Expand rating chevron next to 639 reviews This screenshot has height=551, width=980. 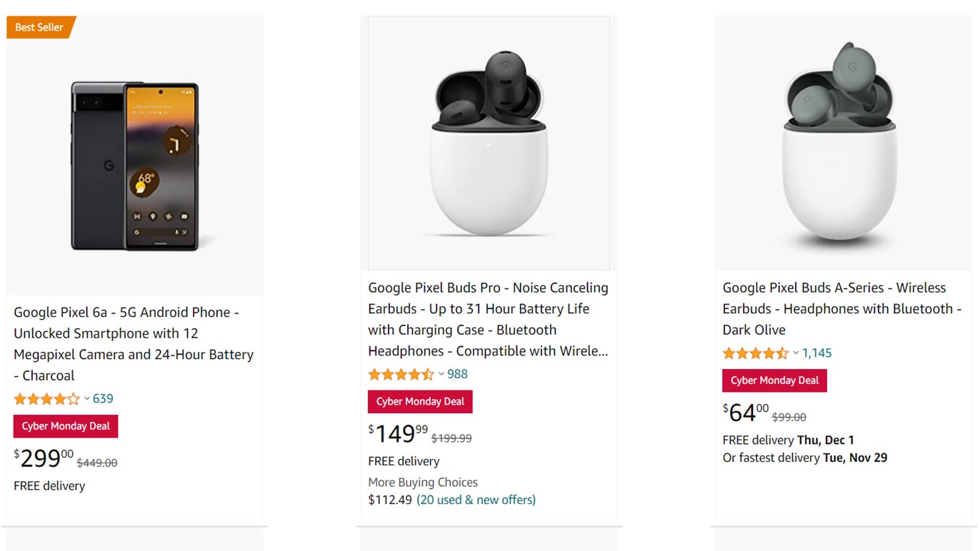(87, 399)
